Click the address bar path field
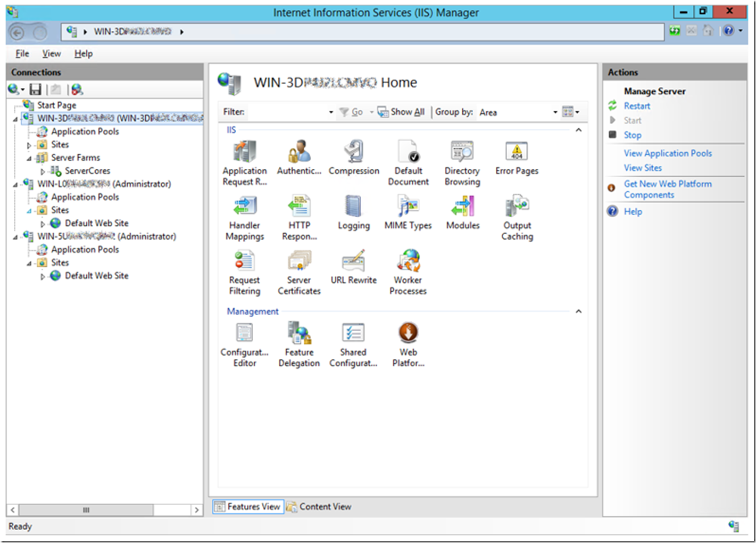This screenshot has width=756, height=543. point(363,31)
